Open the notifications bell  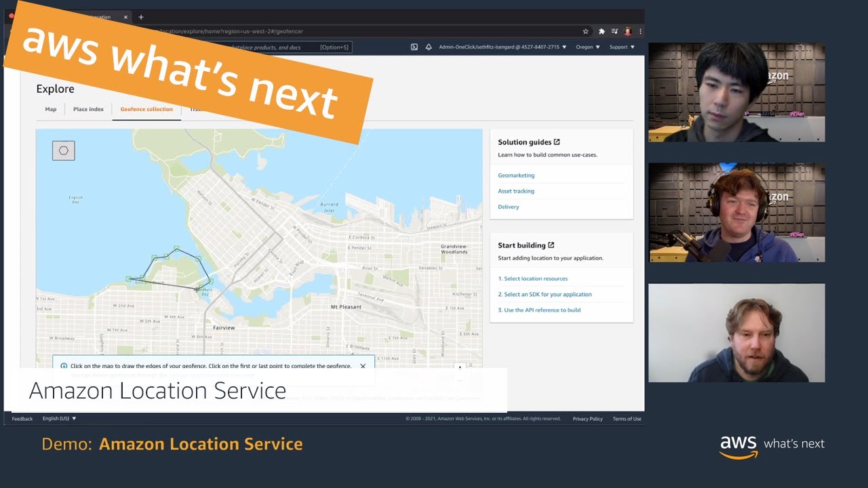coord(429,47)
